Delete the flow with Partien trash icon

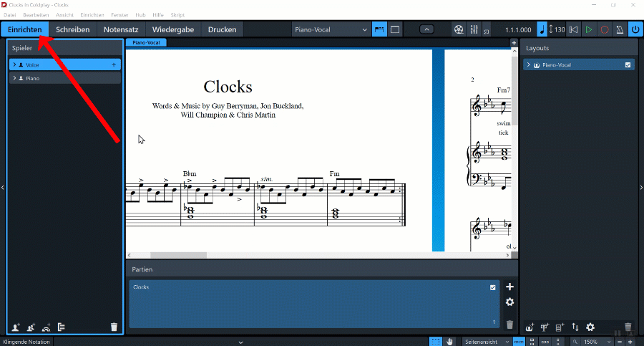tap(509, 325)
